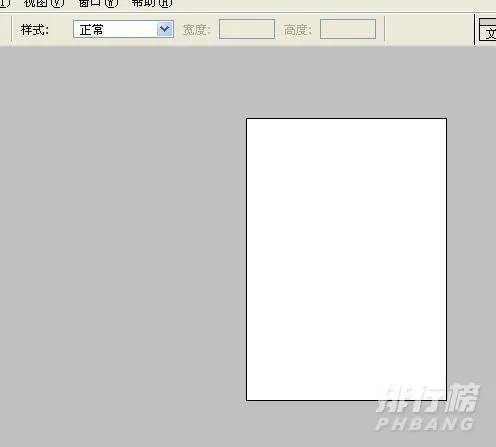Click the divider right of 高度 field
The height and width of the screenshot is (447, 496).
click(384, 29)
